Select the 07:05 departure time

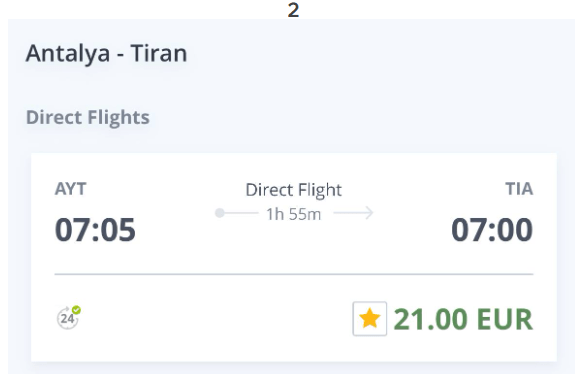(95, 230)
